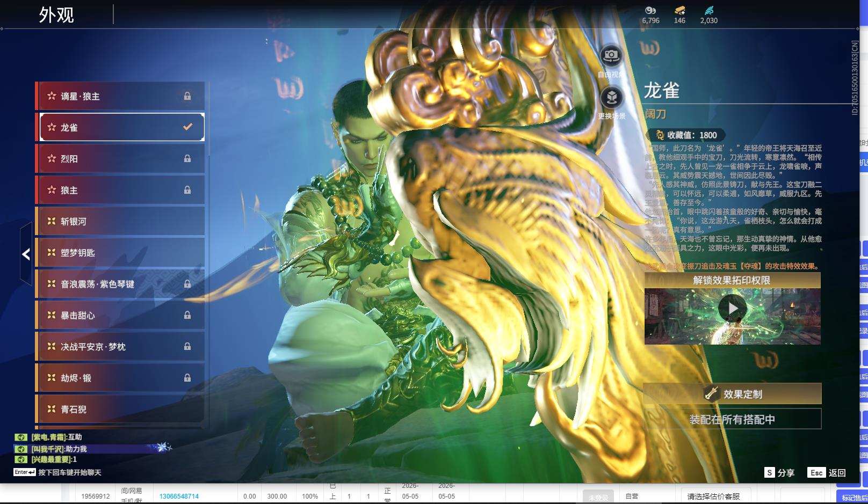The width and height of the screenshot is (868, 504).
Task: Click the channel icon beside [兴趣最重要] message
Action: pyautogui.click(x=21, y=459)
